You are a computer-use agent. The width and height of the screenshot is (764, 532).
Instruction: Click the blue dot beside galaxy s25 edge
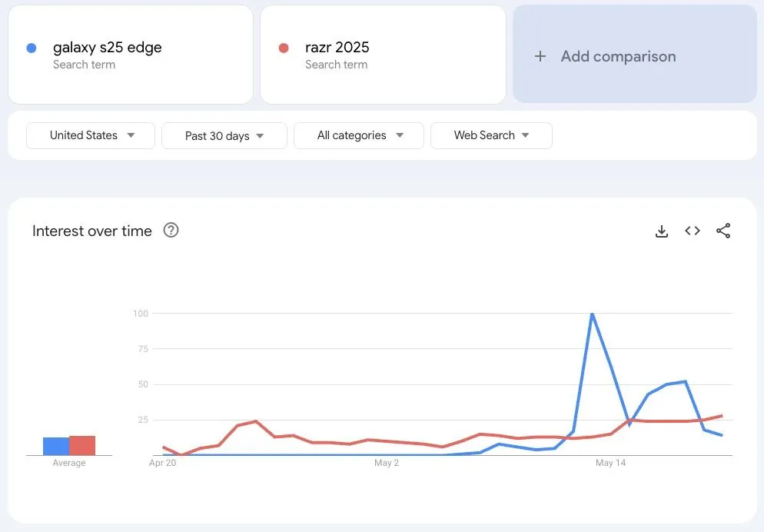click(x=32, y=48)
